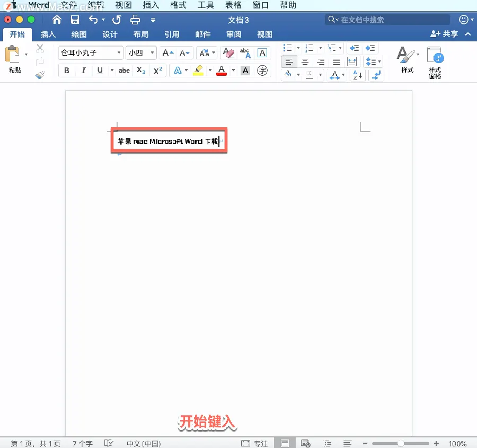Click the Cut scissors icon
The width and height of the screenshot is (477, 448).
(40, 48)
